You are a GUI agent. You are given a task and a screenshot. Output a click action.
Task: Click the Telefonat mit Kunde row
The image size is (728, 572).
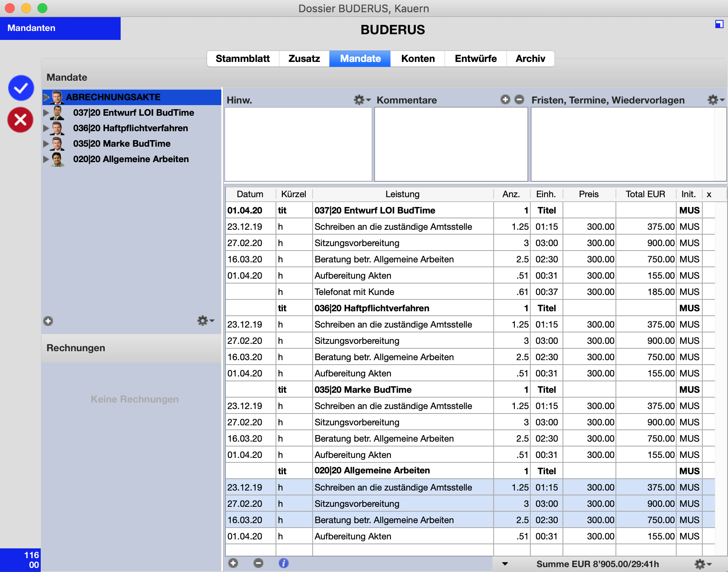tap(470, 292)
